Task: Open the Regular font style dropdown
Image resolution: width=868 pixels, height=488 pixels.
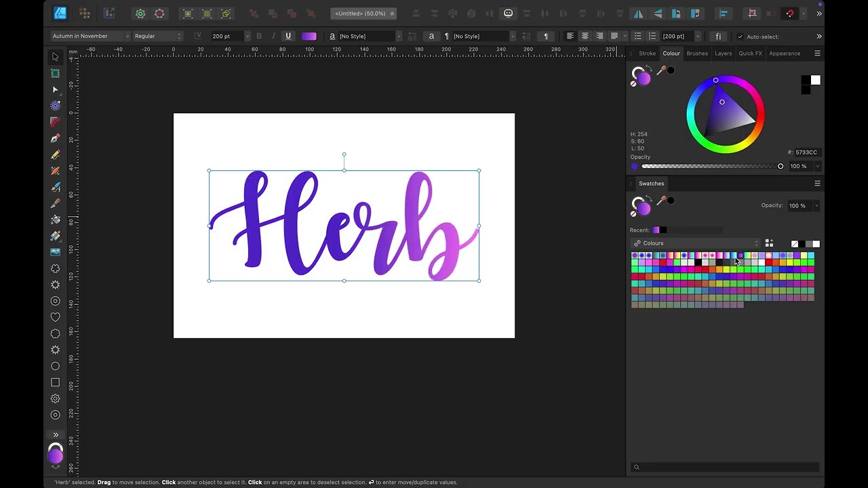Action: click(158, 36)
